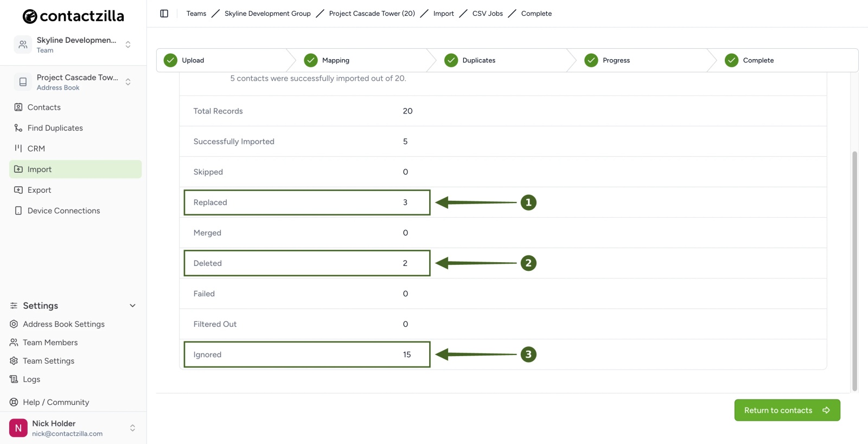Click the Mapping step checkmark icon

(311, 60)
